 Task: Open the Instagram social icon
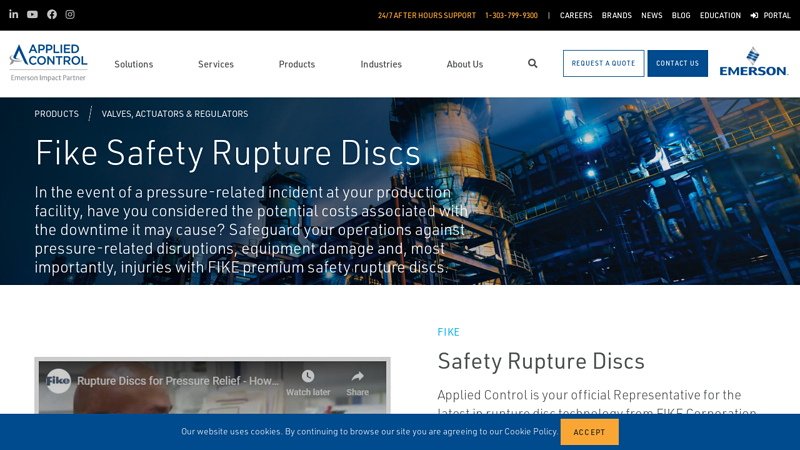click(x=70, y=14)
